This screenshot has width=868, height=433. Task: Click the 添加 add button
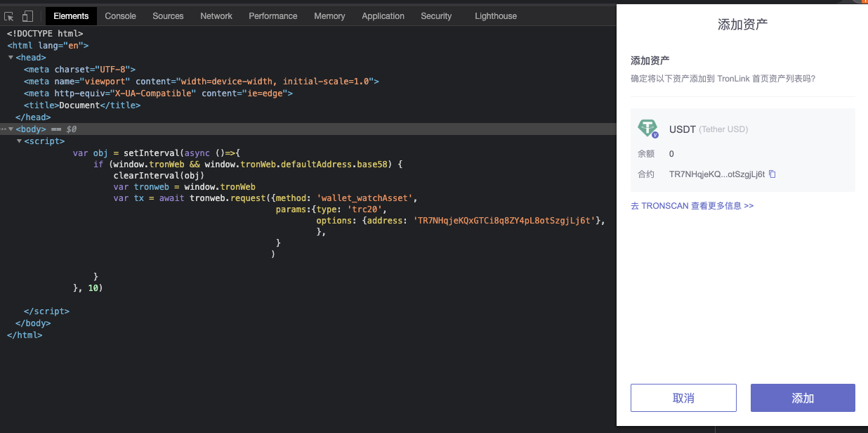tap(803, 398)
